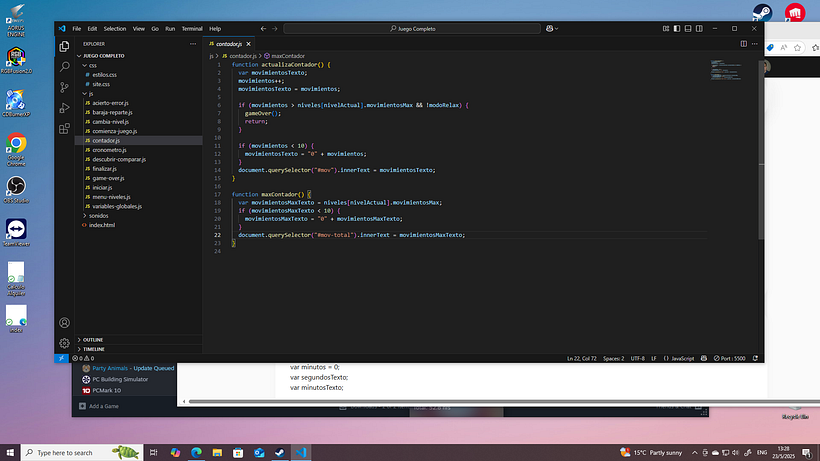Viewport: 820px width, 461px height.
Task: Open the Help menu
Action: point(215,29)
